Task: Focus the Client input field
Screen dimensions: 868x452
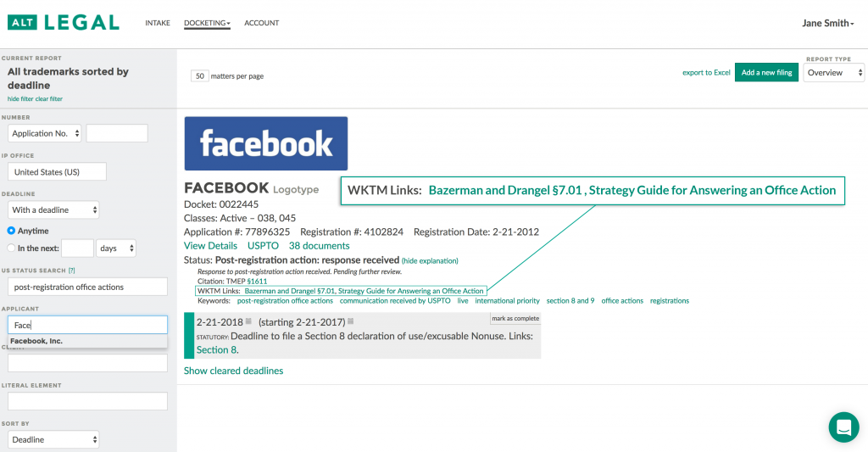Action: click(x=87, y=363)
